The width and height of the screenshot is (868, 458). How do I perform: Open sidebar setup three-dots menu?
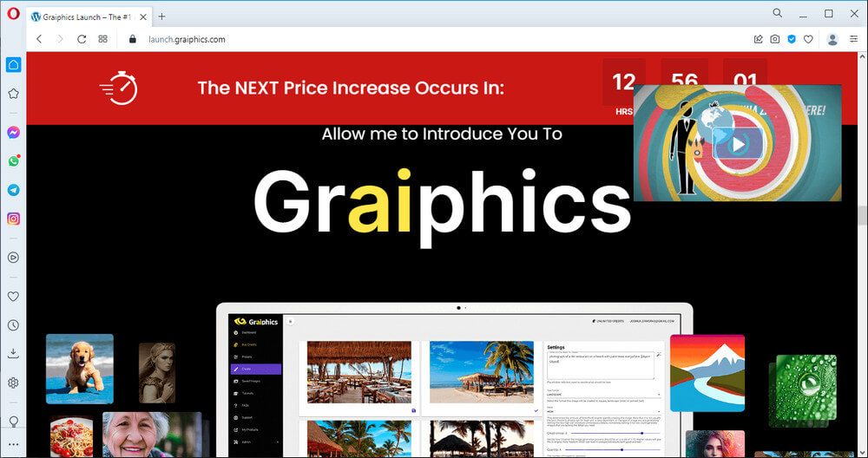[x=13, y=444]
